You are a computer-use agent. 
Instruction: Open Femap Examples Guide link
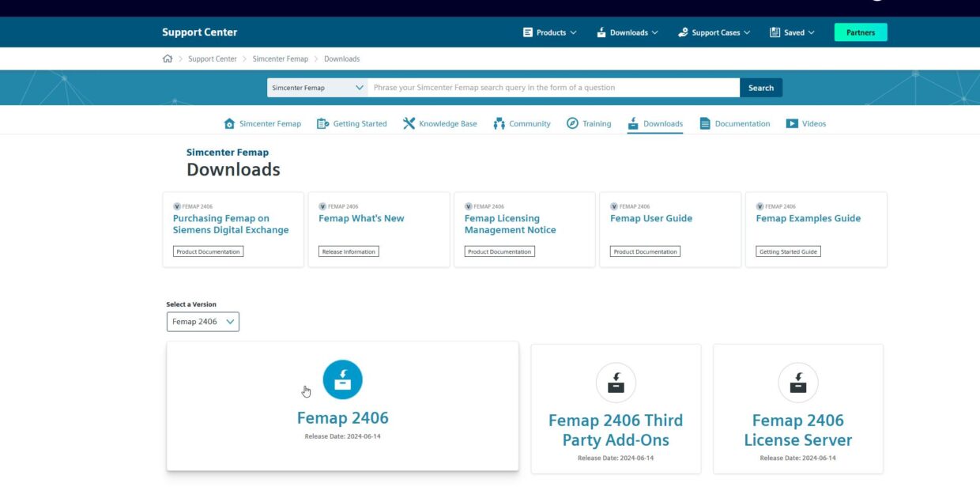point(808,219)
